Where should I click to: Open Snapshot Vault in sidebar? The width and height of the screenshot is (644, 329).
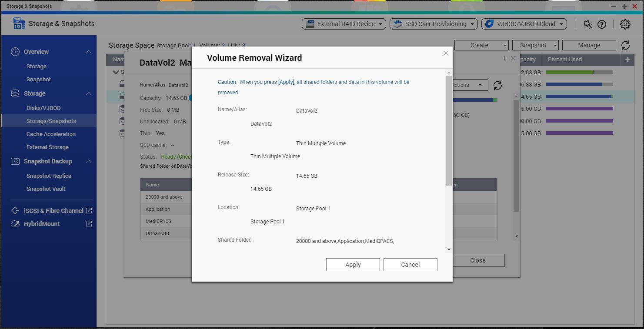tap(46, 189)
